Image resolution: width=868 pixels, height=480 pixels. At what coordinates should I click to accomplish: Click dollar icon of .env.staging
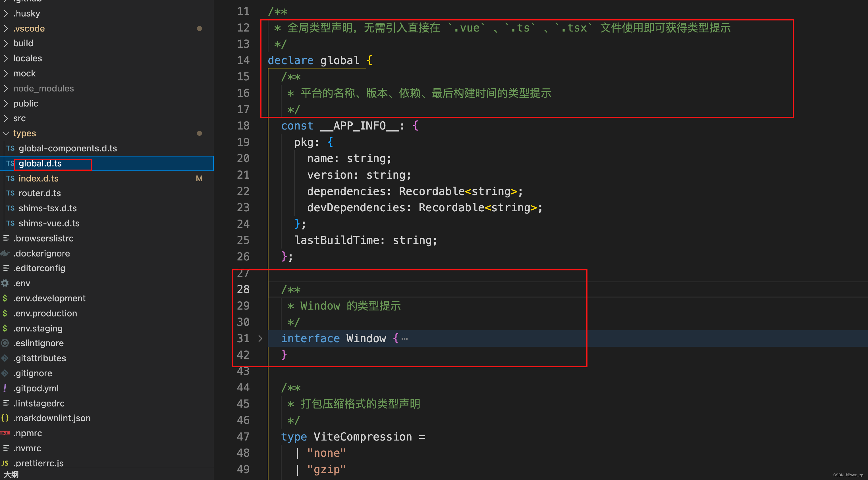pyautogui.click(x=5, y=328)
